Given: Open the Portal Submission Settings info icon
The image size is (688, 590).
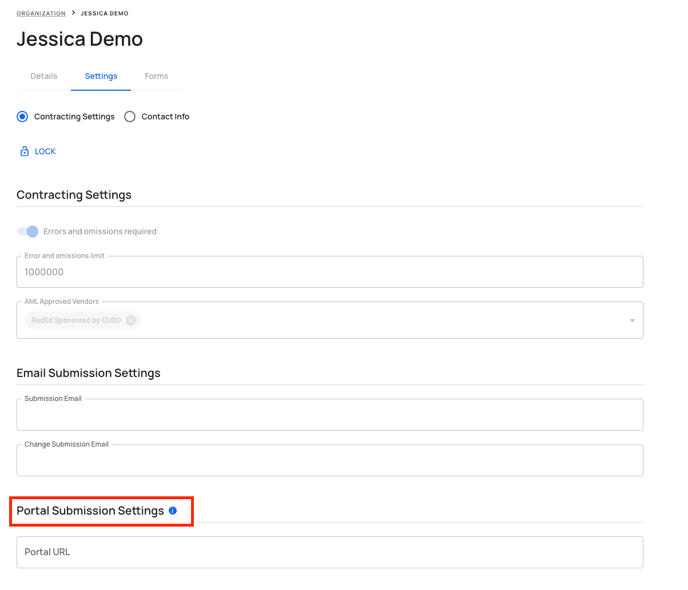Looking at the screenshot, I should 173,511.
